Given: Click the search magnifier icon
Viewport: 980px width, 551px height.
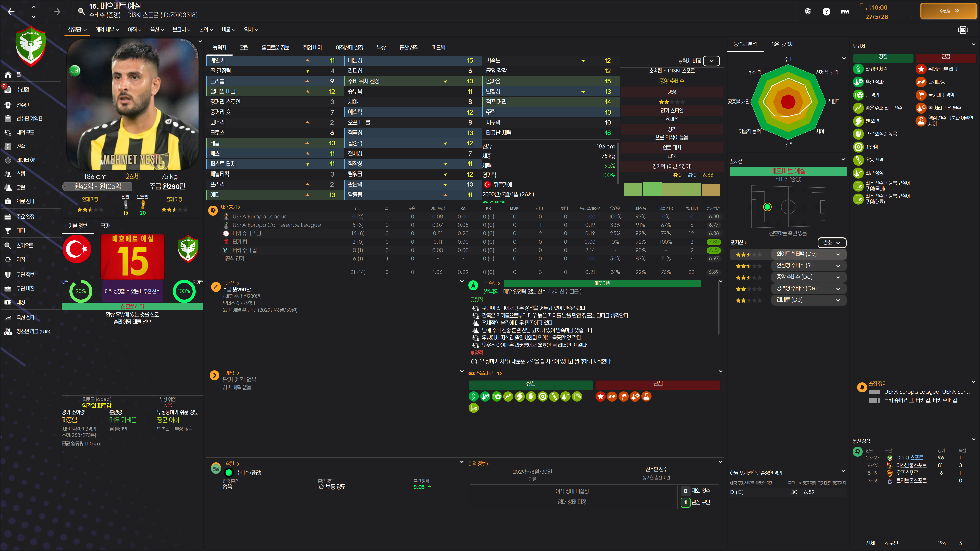Looking at the screenshot, I should [81, 11].
